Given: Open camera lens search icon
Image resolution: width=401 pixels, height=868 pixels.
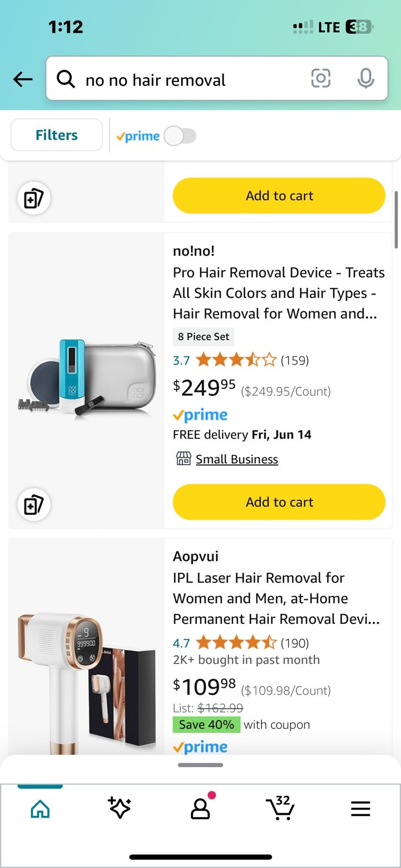Looking at the screenshot, I should point(321,79).
